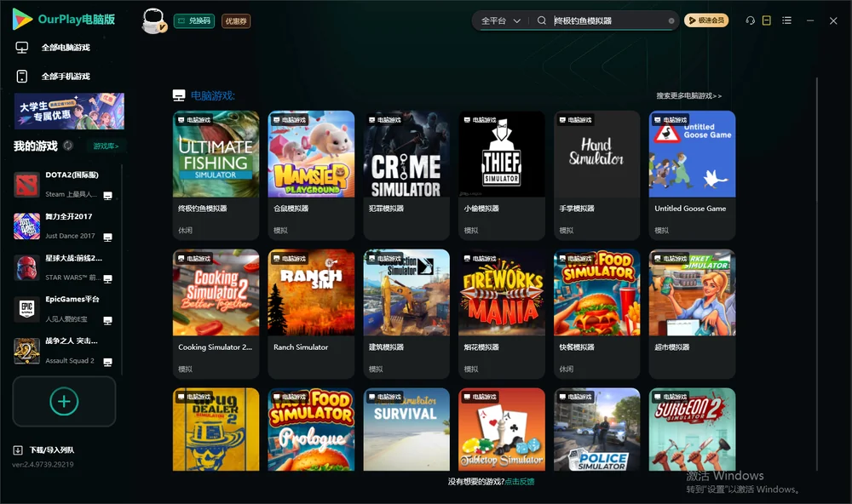Click the yellow square icon beside headset
The width and height of the screenshot is (852, 504).
(x=767, y=20)
